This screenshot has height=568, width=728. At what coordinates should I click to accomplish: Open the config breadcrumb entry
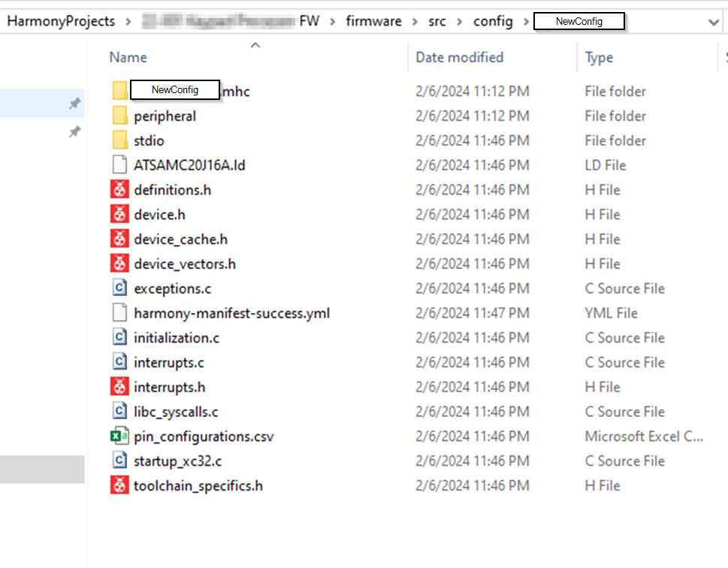pyautogui.click(x=493, y=21)
